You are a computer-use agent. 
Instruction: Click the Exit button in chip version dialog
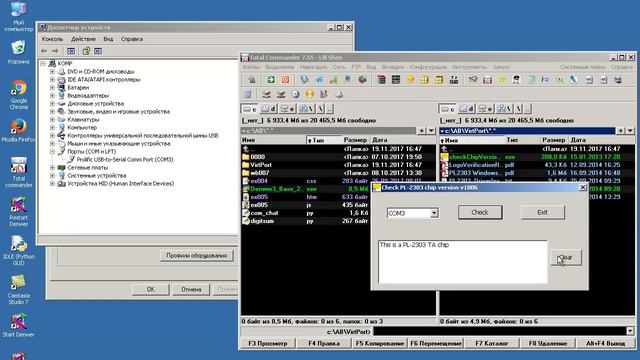(542, 212)
